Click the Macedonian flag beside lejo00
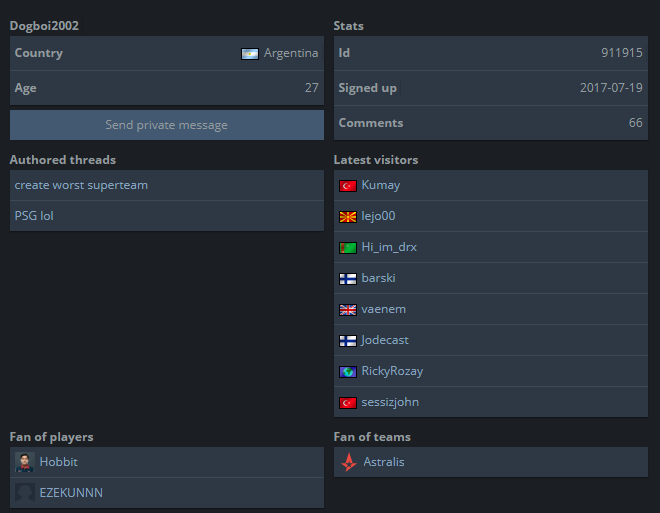The height and width of the screenshot is (513, 660). (348, 217)
